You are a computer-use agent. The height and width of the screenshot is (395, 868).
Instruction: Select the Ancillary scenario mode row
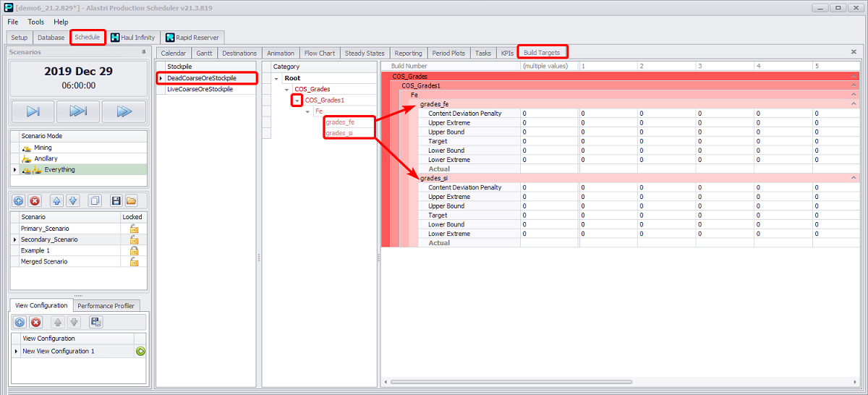click(x=80, y=158)
